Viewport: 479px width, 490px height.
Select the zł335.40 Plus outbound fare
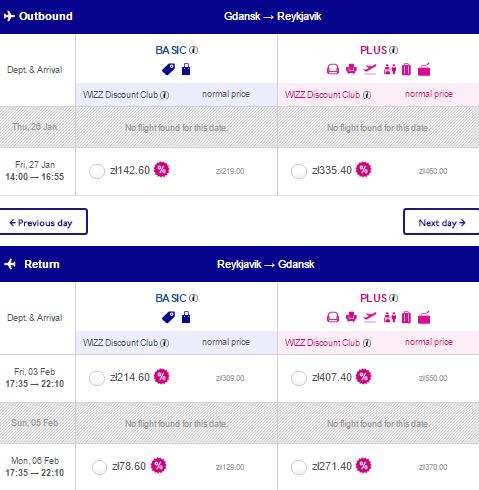pos(299,171)
